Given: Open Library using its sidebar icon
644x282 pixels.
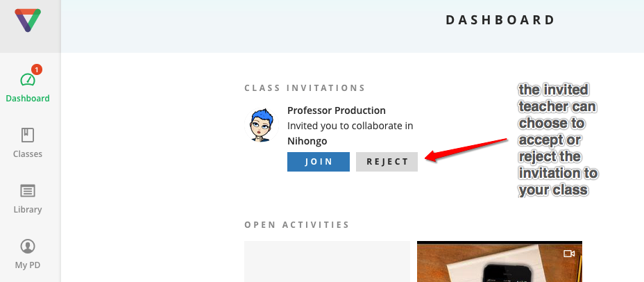Looking at the screenshot, I should (28, 190).
